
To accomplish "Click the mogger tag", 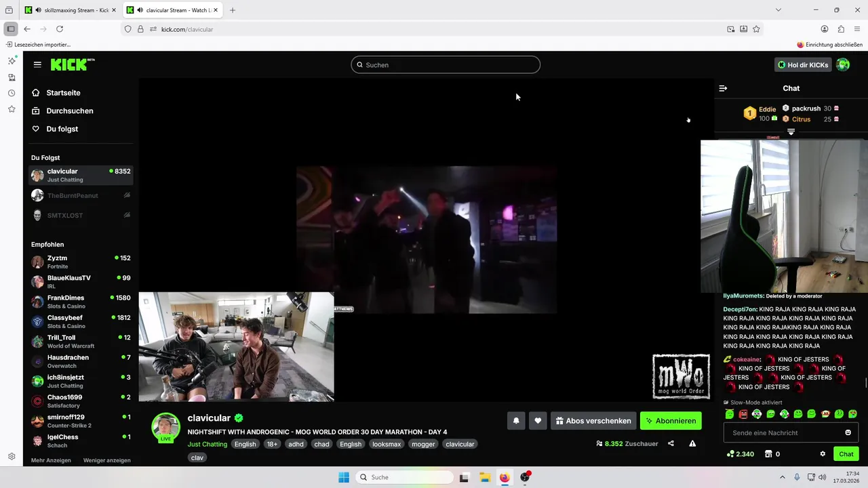I will (423, 444).
